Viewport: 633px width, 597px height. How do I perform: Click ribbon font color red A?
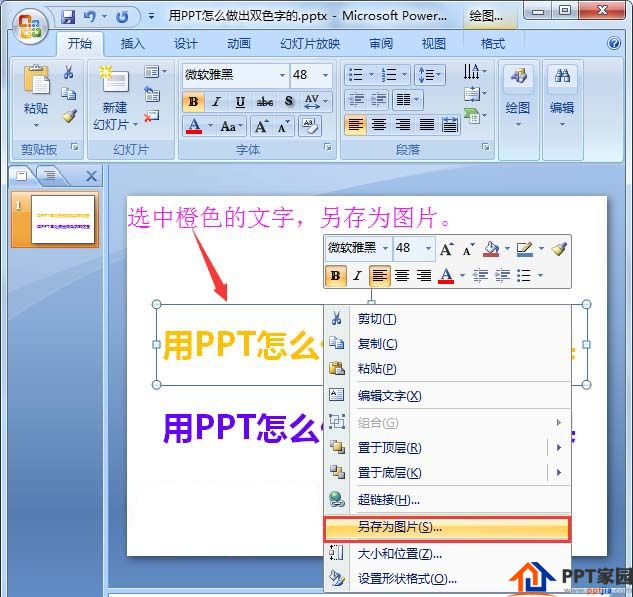(x=194, y=127)
